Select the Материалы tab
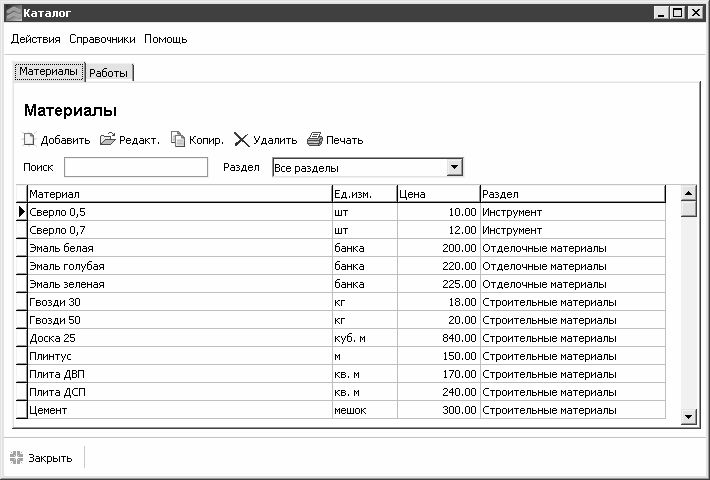 click(x=48, y=72)
